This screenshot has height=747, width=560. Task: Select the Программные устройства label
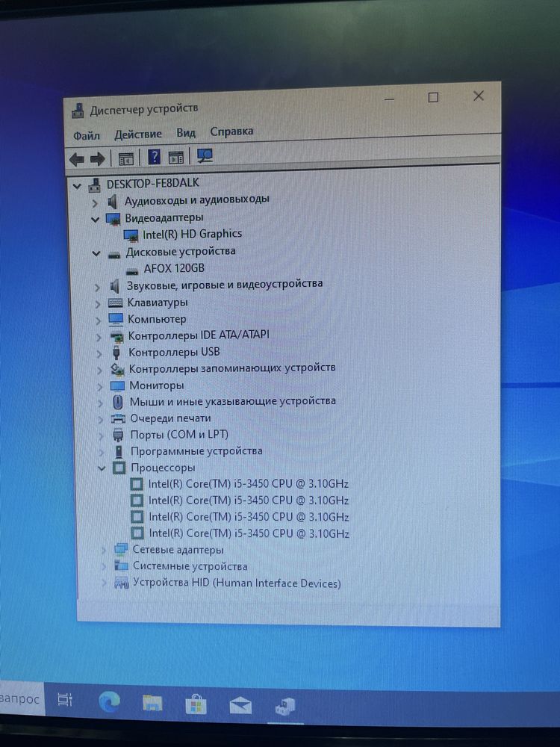(196, 450)
